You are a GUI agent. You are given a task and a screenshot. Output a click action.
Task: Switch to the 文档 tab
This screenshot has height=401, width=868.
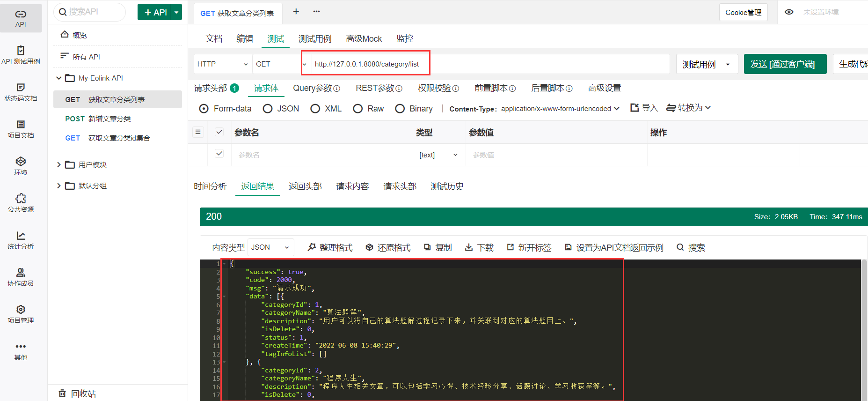pos(214,39)
